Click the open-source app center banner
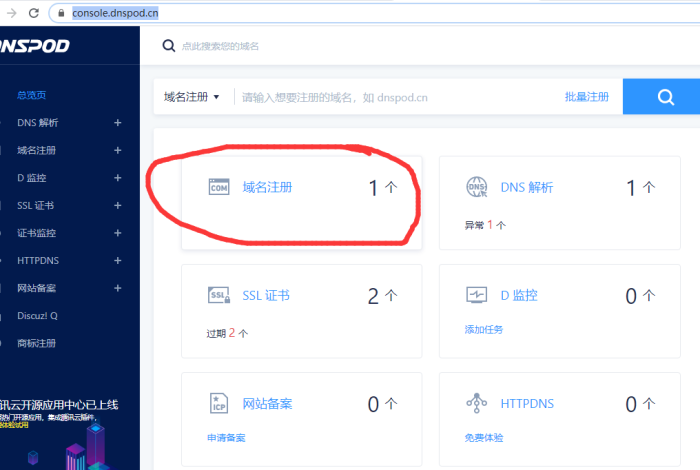The height and width of the screenshot is (470, 700). click(x=59, y=433)
